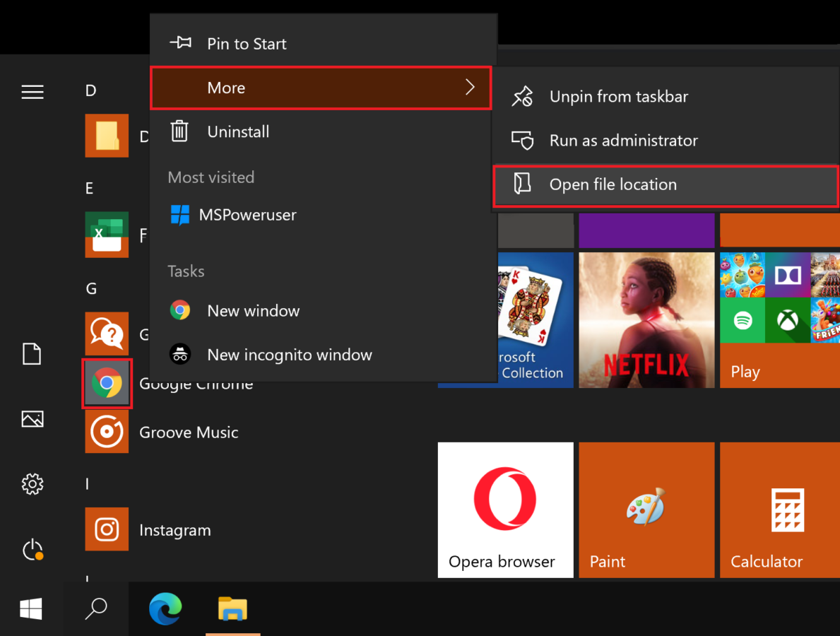
Task: Click the Microsoft Edge taskbar icon
Action: point(165,608)
